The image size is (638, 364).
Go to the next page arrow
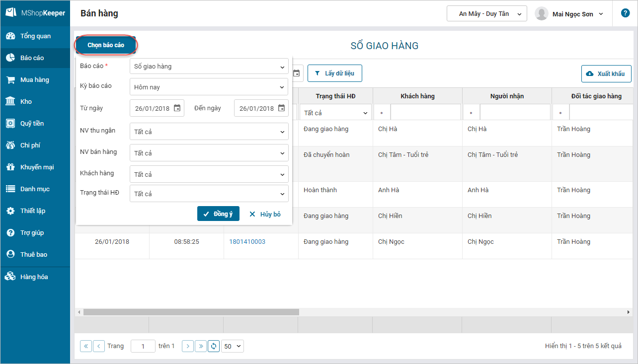click(188, 346)
